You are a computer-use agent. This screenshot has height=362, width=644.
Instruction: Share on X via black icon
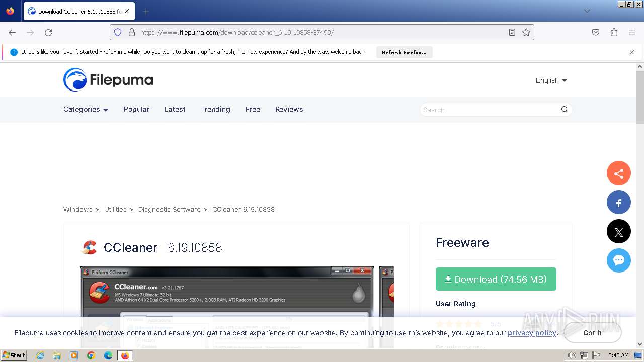[619, 232]
